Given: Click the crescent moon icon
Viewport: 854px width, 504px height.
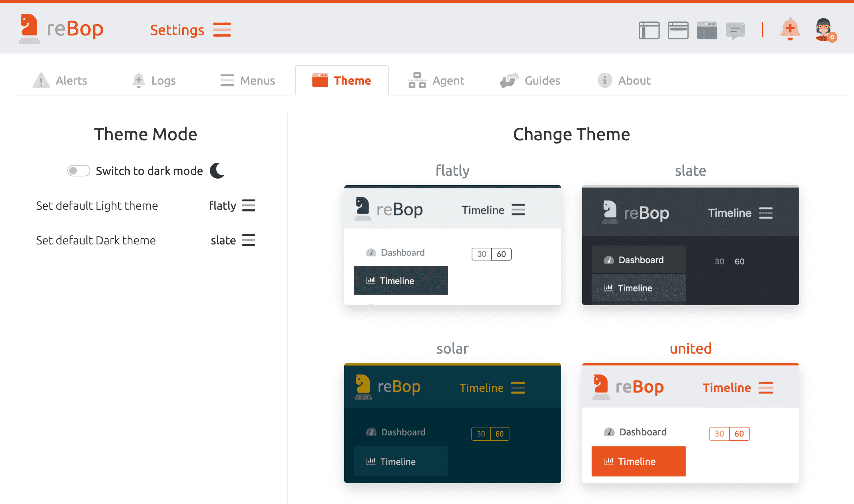Looking at the screenshot, I should [217, 171].
